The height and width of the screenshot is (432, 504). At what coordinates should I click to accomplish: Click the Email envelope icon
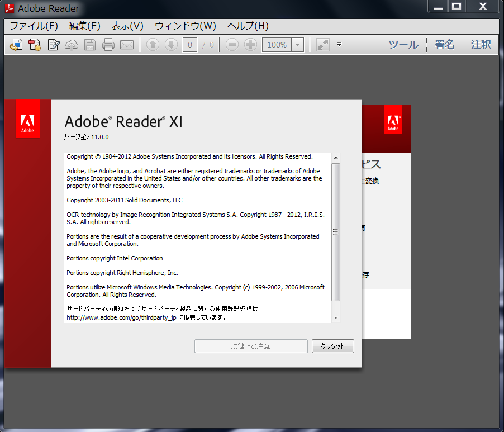tap(127, 45)
